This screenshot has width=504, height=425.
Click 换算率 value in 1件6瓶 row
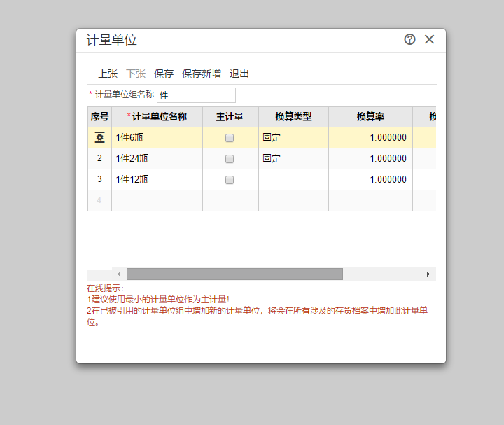tap(370, 138)
